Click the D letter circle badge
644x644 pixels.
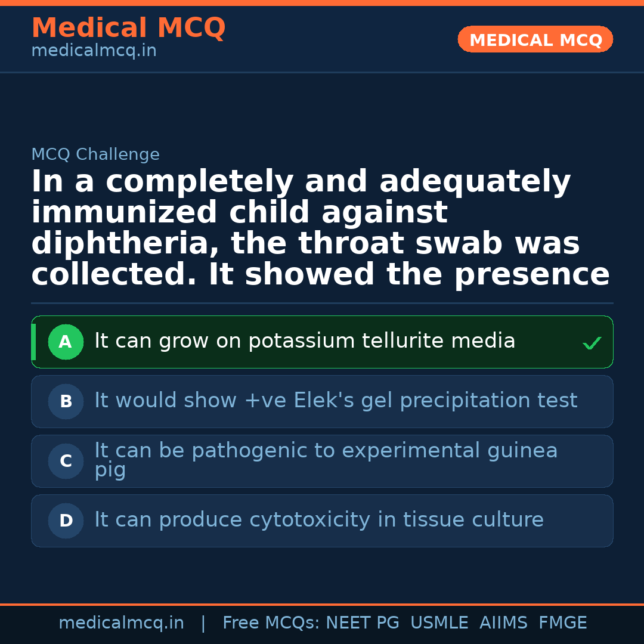click(x=66, y=521)
